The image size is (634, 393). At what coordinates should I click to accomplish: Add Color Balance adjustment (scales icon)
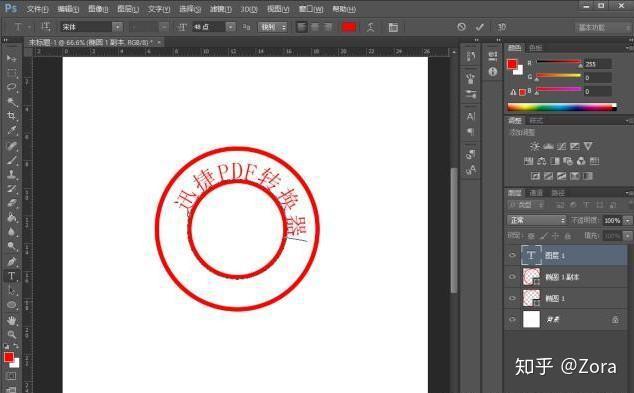[x=542, y=161]
